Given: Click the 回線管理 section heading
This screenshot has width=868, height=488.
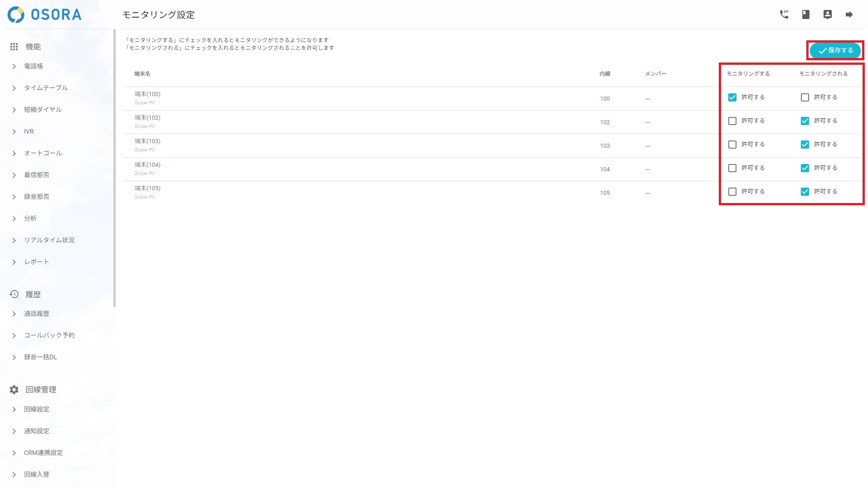Looking at the screenshot, I should point(41,390).
